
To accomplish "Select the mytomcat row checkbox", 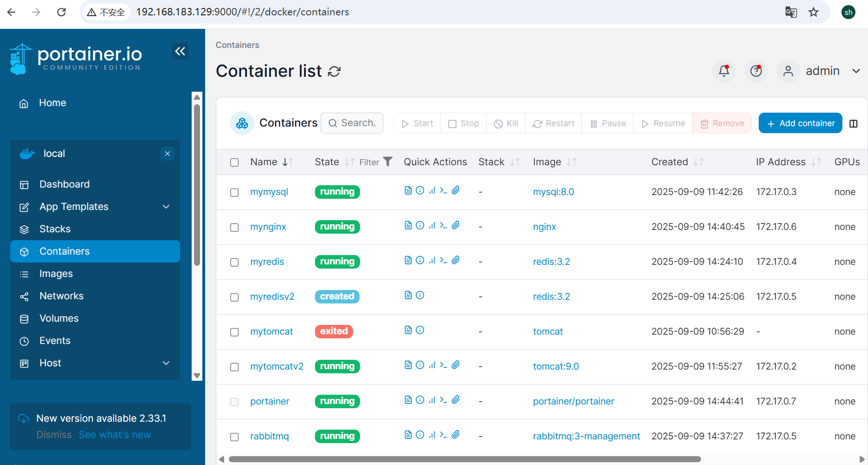I will [x=234, y=332].
